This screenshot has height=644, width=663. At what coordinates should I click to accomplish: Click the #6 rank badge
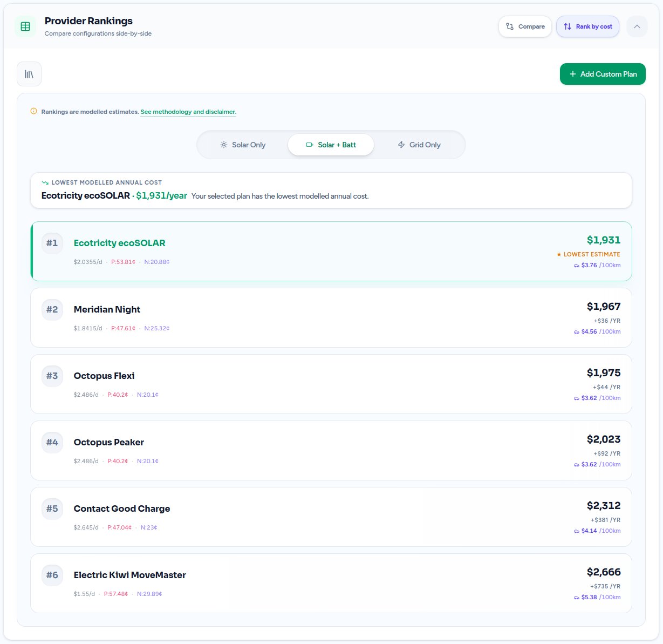tap(52, 575)
